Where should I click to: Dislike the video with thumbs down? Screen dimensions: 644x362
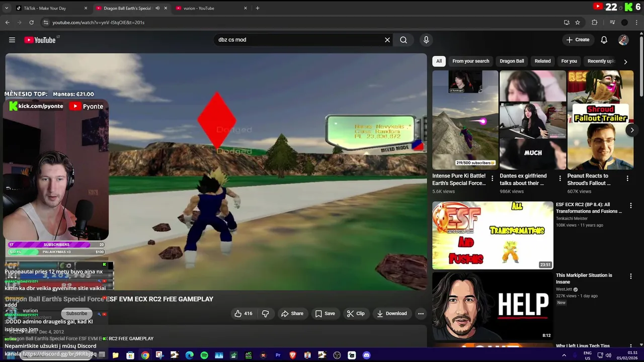click(266, 313)
